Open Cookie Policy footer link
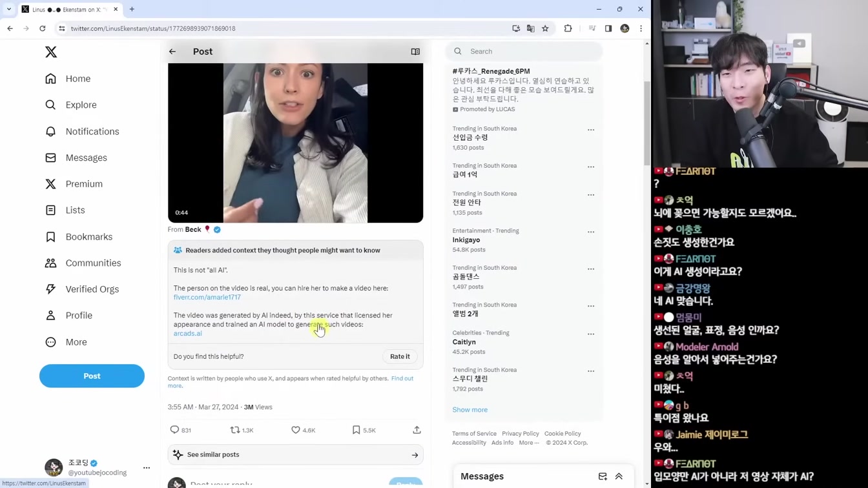 click(563, 434)
